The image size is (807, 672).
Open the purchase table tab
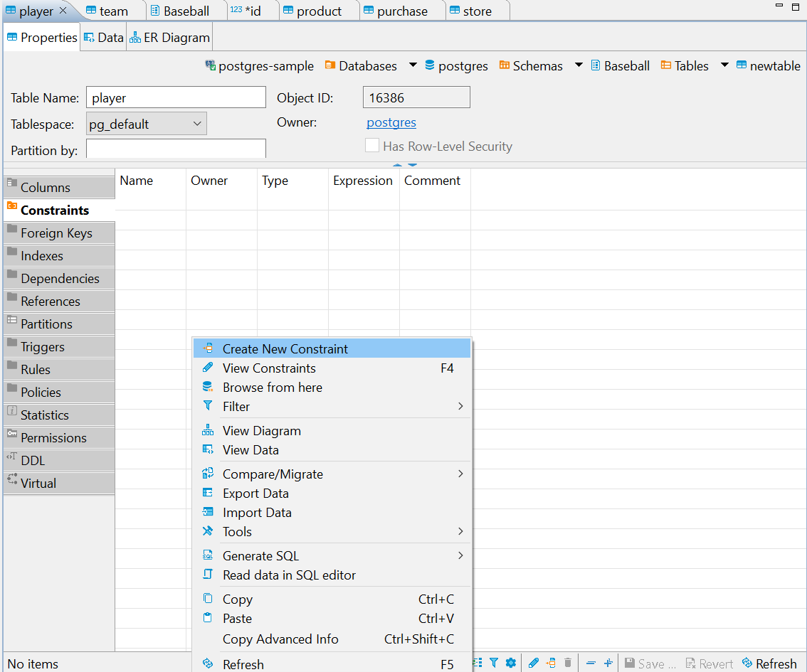click(x=396, y=11)
